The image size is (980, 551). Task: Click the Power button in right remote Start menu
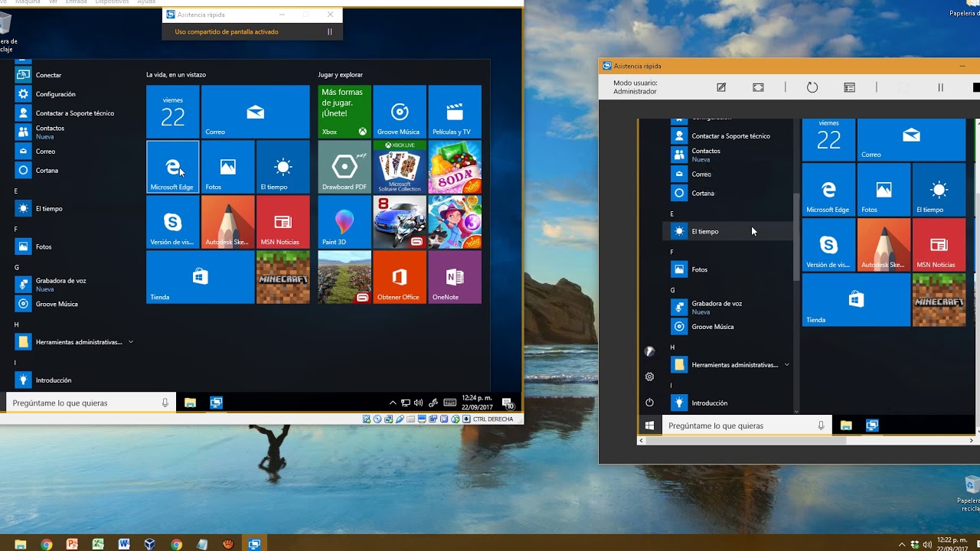(x=649, y=403)
